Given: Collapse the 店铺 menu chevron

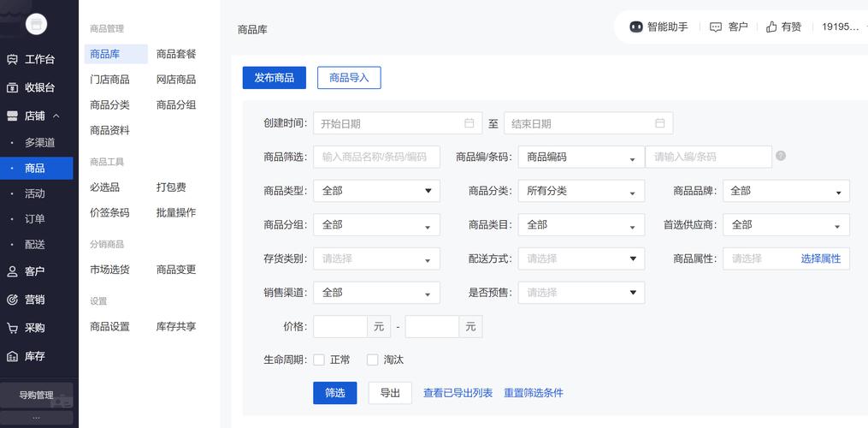Looking at the screenshot, I should [56, 116].
